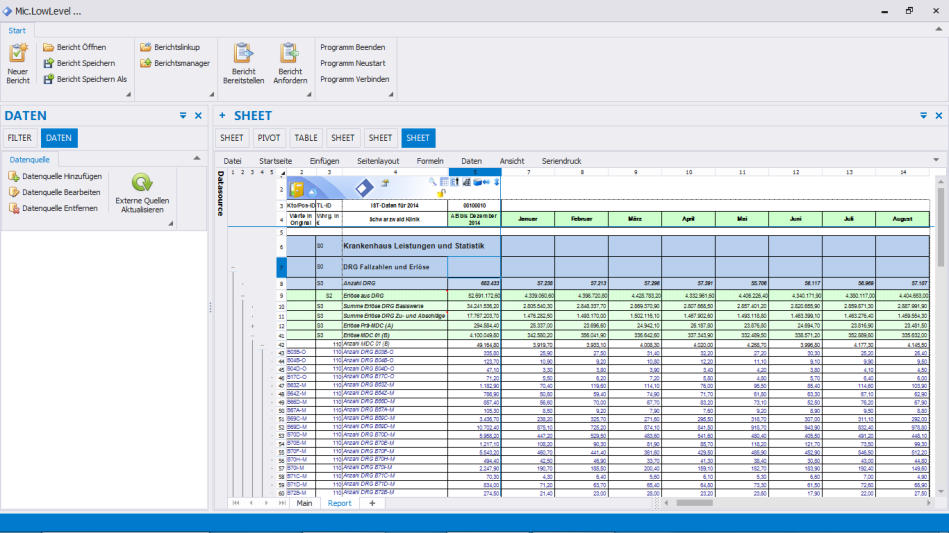The image size is (949, 533).
Task: Open a report with Bericht Öffnen
Action: click(80, 47)
